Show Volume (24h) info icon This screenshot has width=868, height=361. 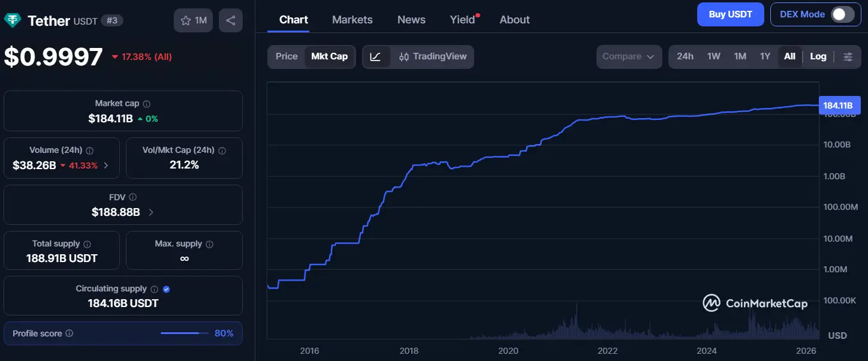coord(90,151)
